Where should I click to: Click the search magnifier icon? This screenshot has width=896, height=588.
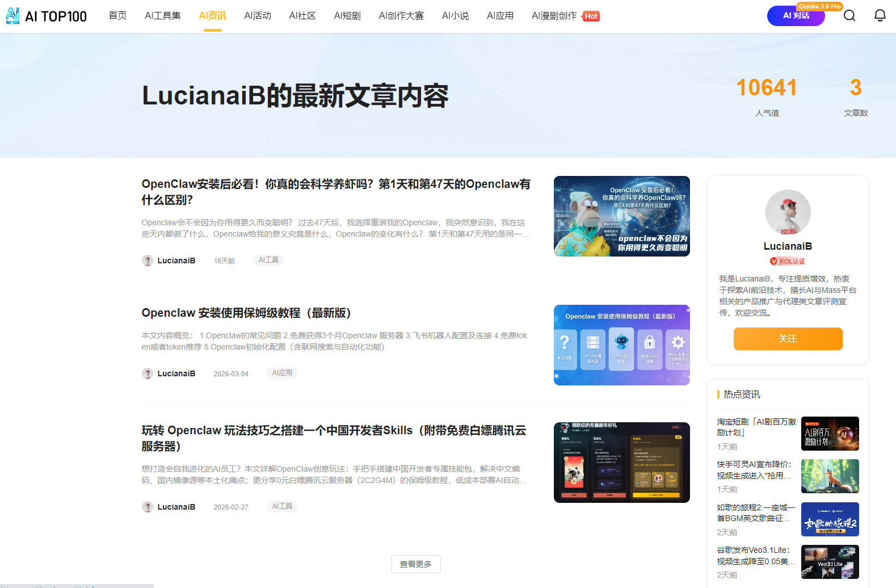pyautogui.click(x=849, y=15)
